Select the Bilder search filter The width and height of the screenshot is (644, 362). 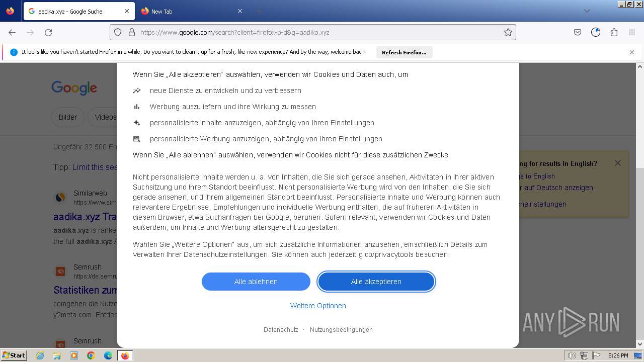tap(68, 117)
